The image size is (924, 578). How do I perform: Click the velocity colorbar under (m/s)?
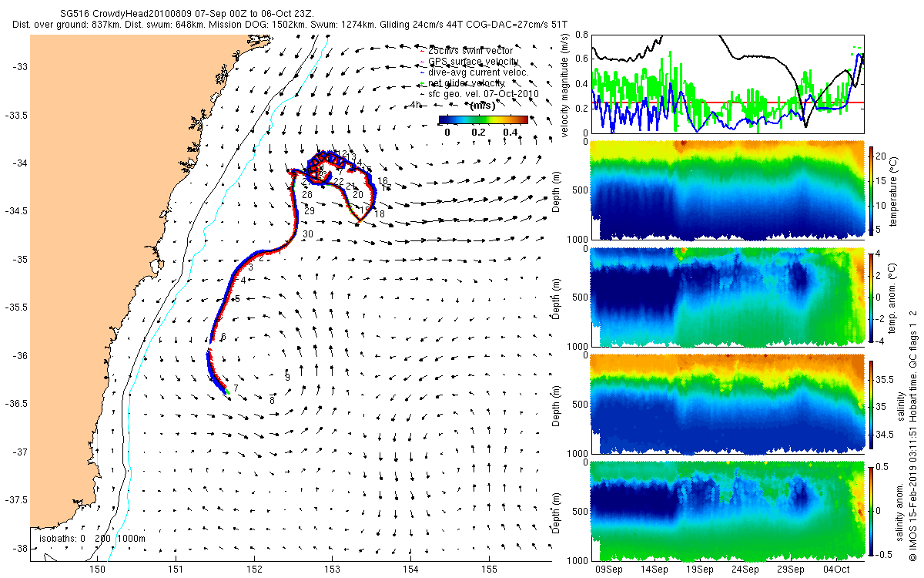click(x=484, y=119)
